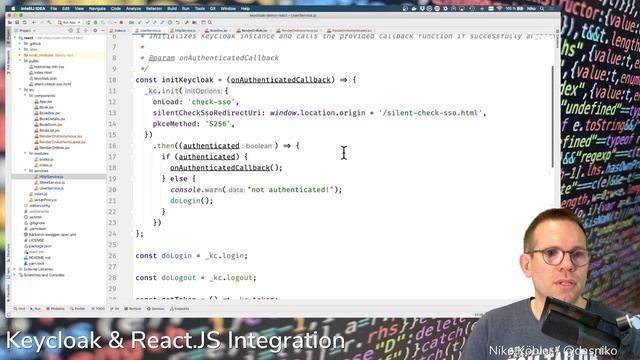Open the Find tool window button

click(x=19, y=309)
